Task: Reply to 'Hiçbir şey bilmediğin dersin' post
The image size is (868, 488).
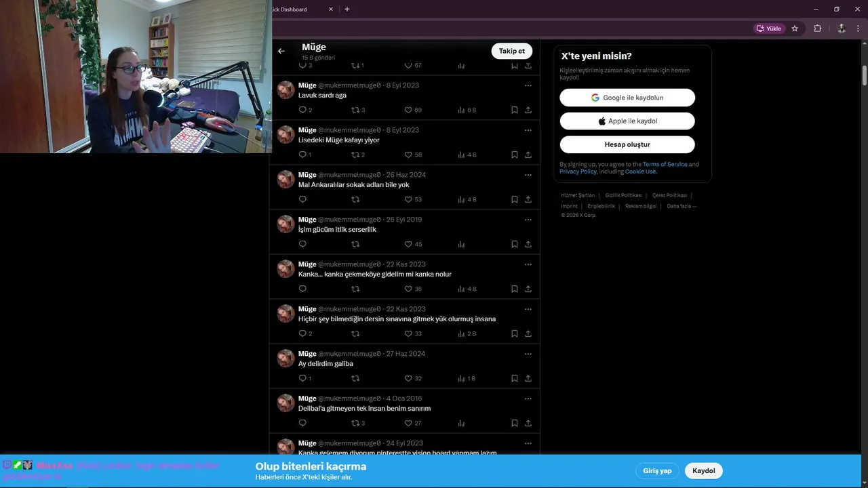Action: (x=302, y=333)
